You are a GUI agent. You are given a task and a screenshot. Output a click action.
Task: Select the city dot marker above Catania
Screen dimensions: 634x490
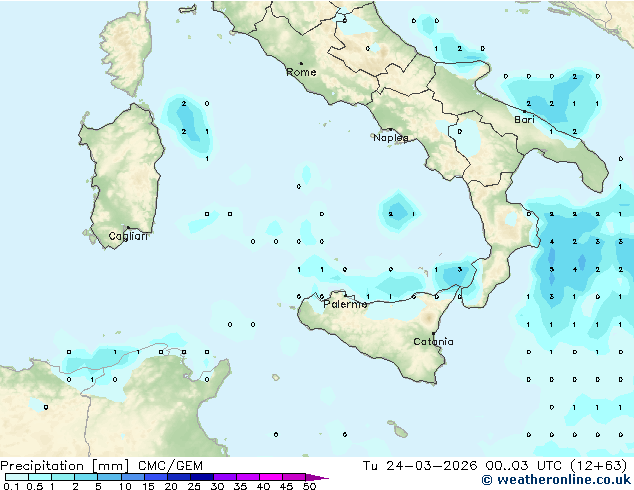[433, 333]
